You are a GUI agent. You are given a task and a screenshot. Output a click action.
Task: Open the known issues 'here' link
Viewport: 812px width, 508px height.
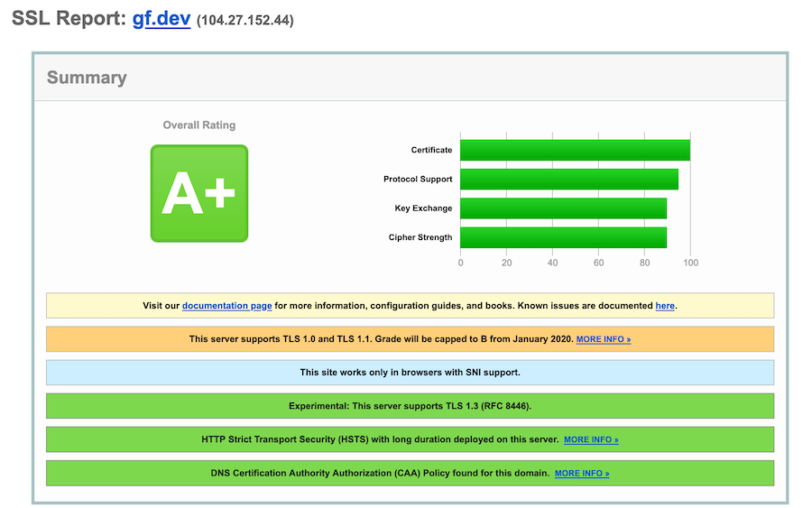click(x=664, y=306)
